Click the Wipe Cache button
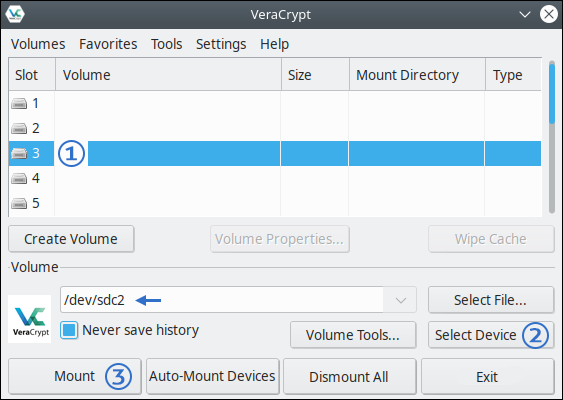 [x=491, y=239]
